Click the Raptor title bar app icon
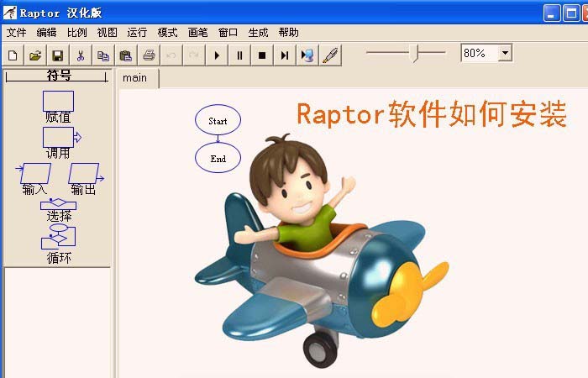Image resolution: width=588 pixels, height=378 pixels. [10, 13]
